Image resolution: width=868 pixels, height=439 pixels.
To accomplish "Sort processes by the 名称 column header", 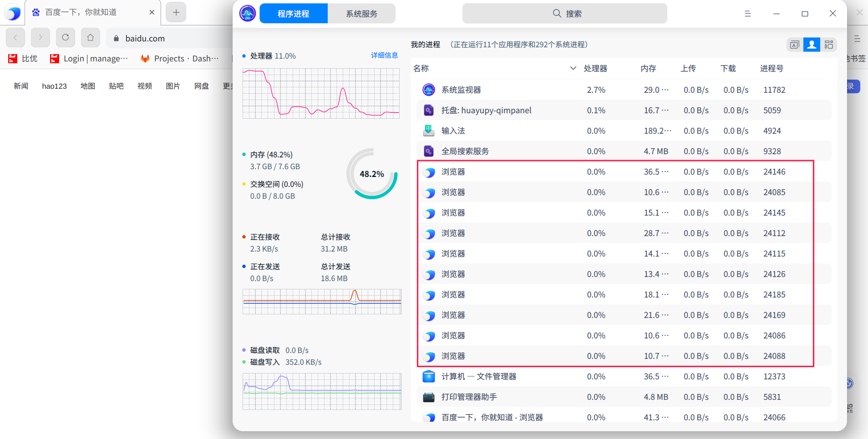I will (421, 68).
